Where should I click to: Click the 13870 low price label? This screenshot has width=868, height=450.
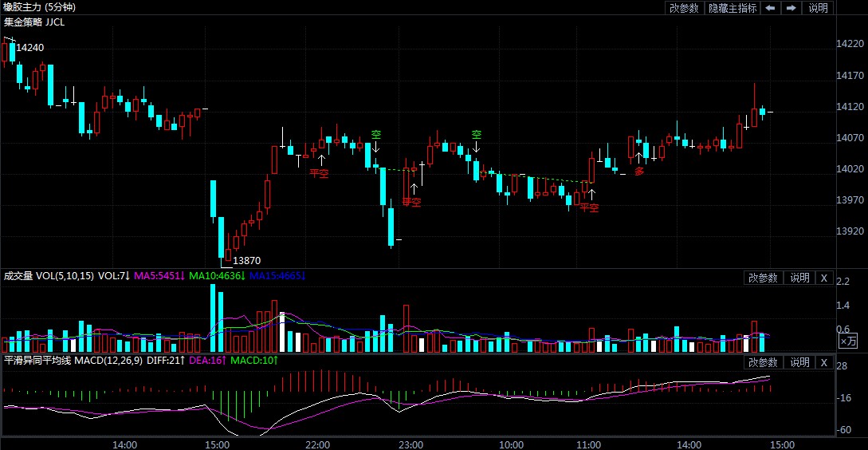(246, 260)
